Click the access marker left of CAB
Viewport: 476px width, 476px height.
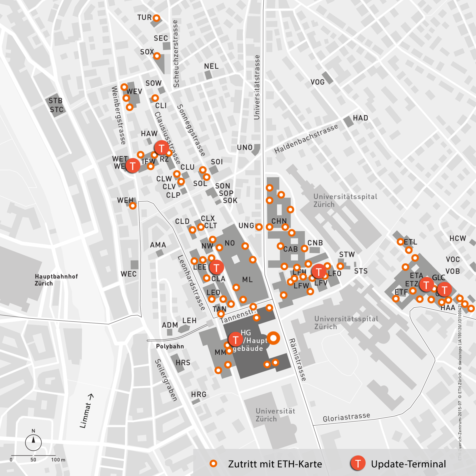(x=280, y=246)
